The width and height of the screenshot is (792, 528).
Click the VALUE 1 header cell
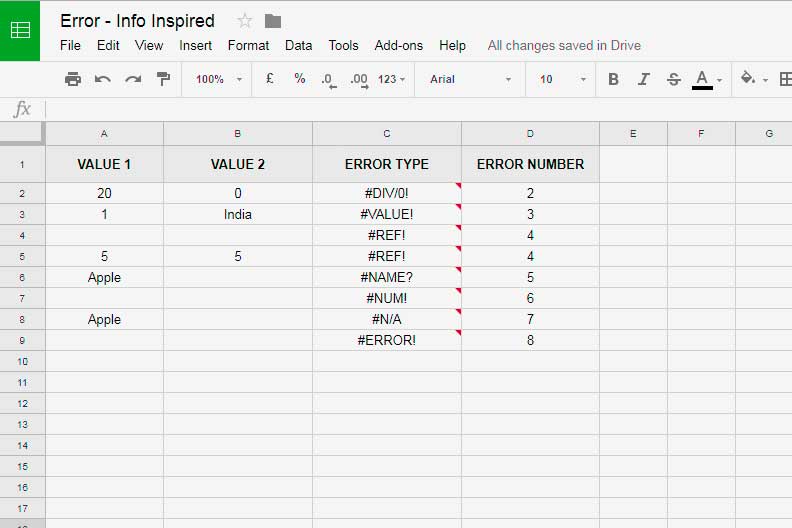coord(104,164)
